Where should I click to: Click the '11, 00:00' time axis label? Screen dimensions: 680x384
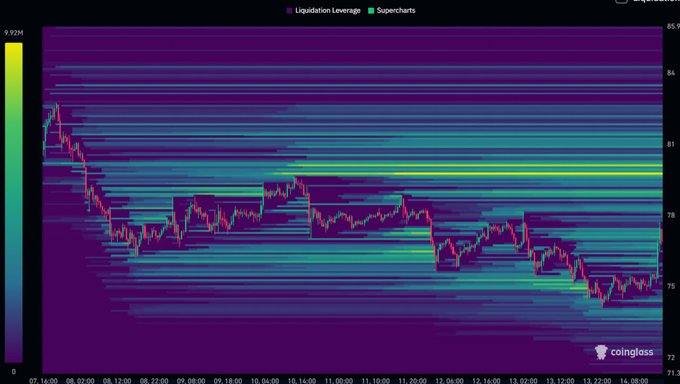(x=338, y=381)
